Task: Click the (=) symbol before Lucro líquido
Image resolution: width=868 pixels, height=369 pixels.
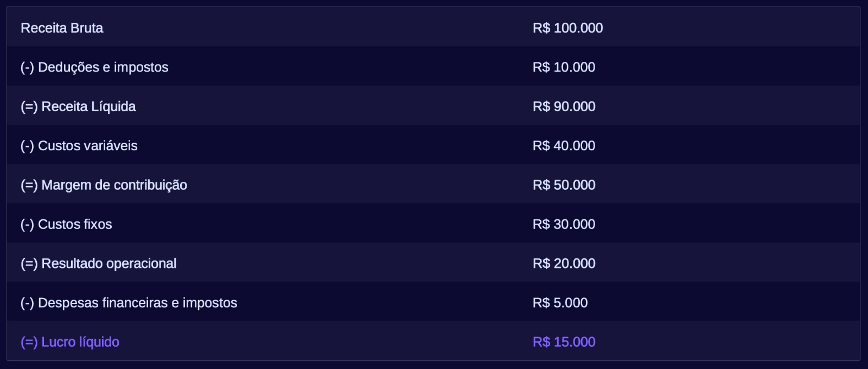Action: [x=29, y=342]
